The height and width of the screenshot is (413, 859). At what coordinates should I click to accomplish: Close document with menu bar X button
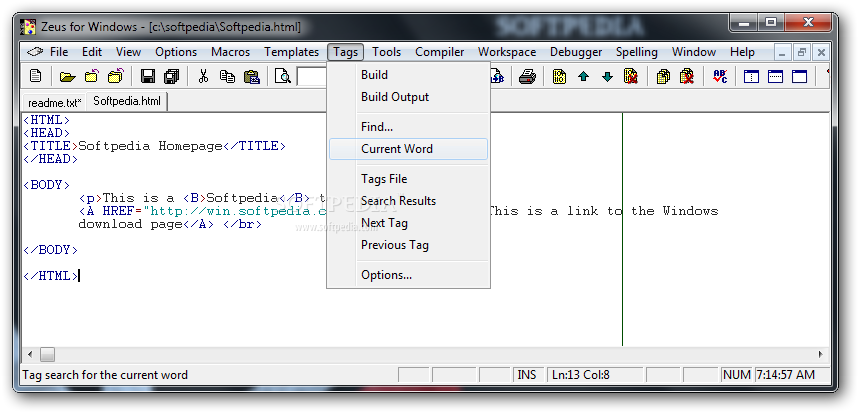(821, 53)
